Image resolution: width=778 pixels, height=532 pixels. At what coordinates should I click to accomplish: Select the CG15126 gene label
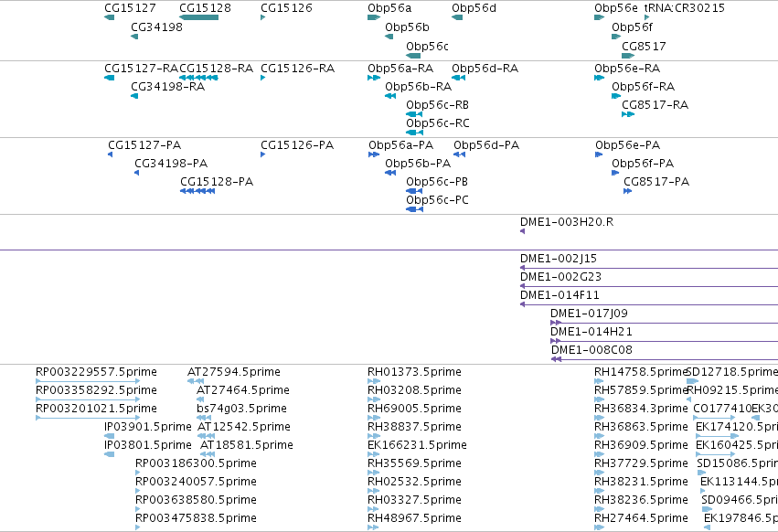pyautogui.click(x=286, y=8)
